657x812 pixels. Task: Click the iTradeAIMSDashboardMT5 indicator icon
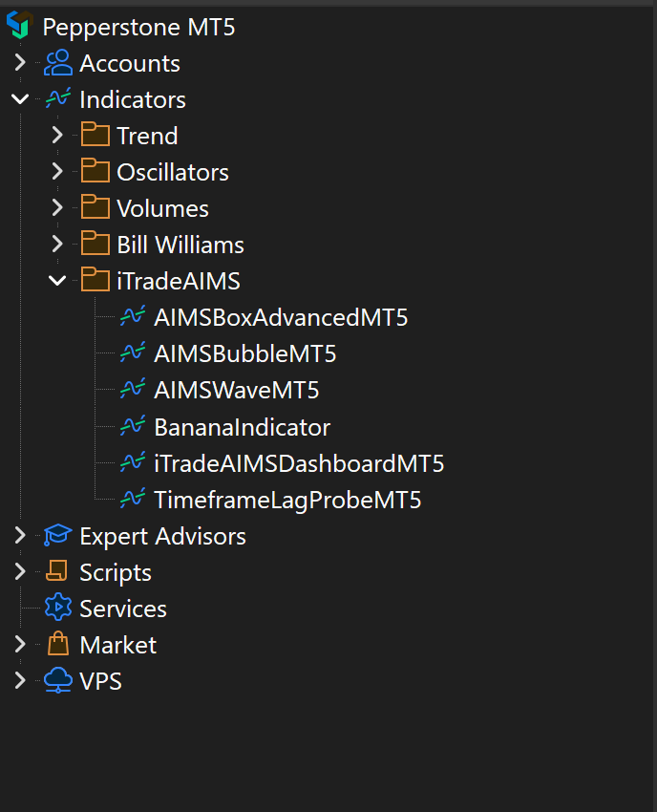(x=133, y=462)
